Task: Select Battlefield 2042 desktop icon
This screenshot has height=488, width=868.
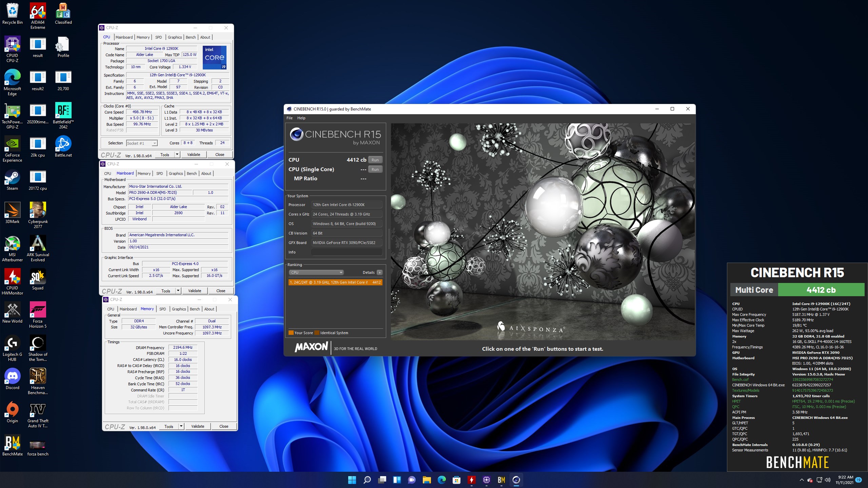Action: coord(63,116)
